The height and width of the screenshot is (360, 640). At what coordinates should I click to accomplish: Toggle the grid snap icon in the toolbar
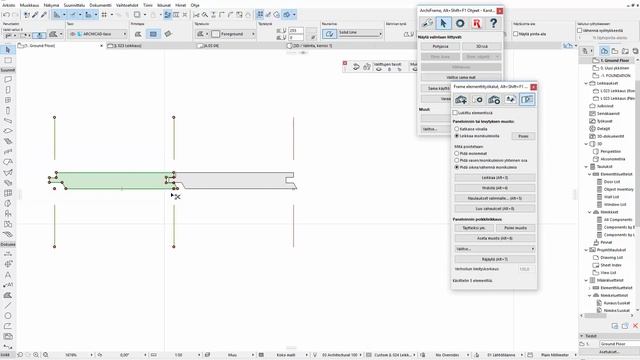[x=104, y=15]
